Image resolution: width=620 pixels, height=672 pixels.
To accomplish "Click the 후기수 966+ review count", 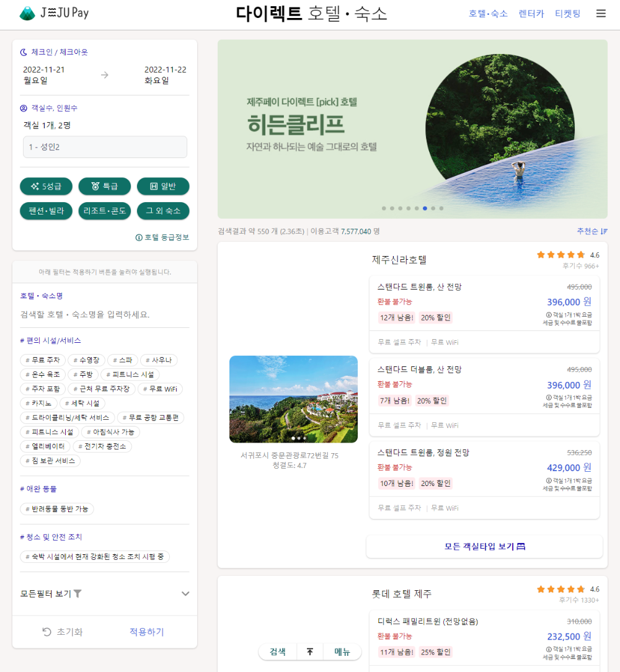I will pyautogui.click(x=580, y=266).
